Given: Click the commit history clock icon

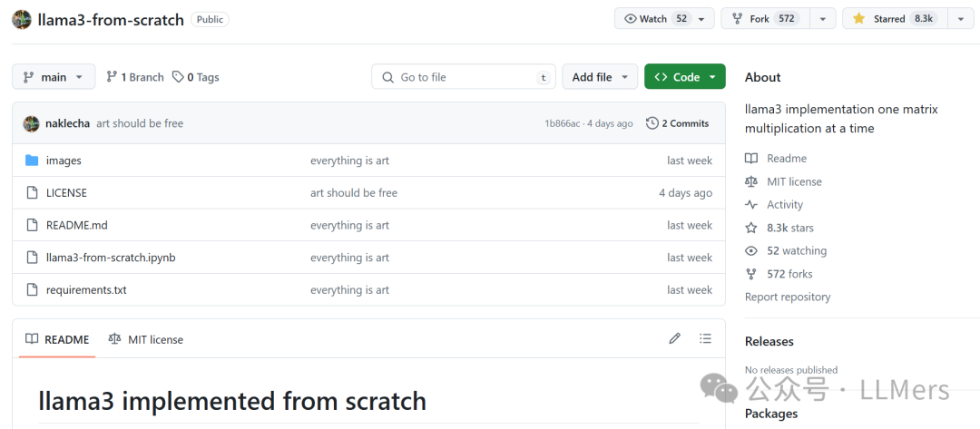Looking at the screenshot, I should coord(652,123).
